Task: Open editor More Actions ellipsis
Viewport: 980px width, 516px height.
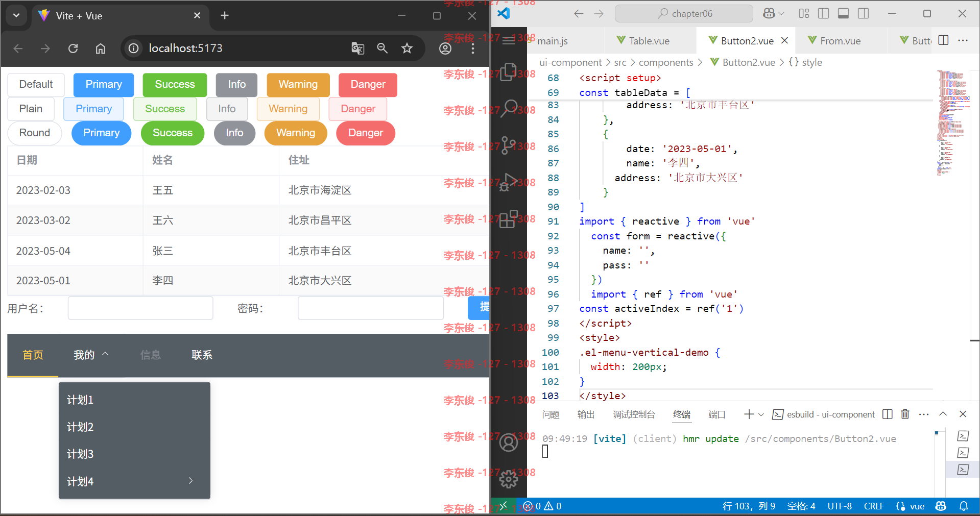Action: pos(963,40)
